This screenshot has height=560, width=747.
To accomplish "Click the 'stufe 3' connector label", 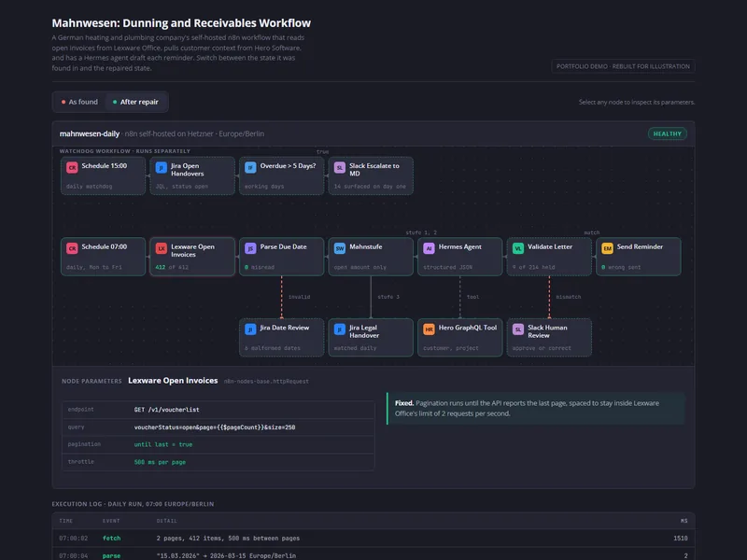I will (x=388, y=297).
